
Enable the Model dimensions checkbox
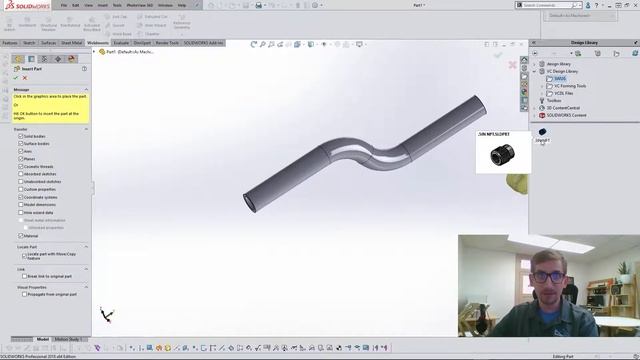[x=21, y=204]
